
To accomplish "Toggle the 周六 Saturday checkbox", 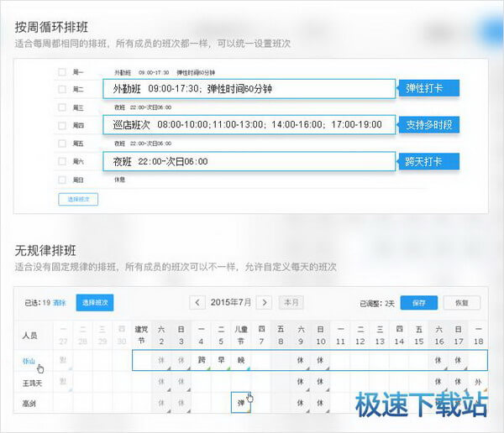I will tap(62, 161).
